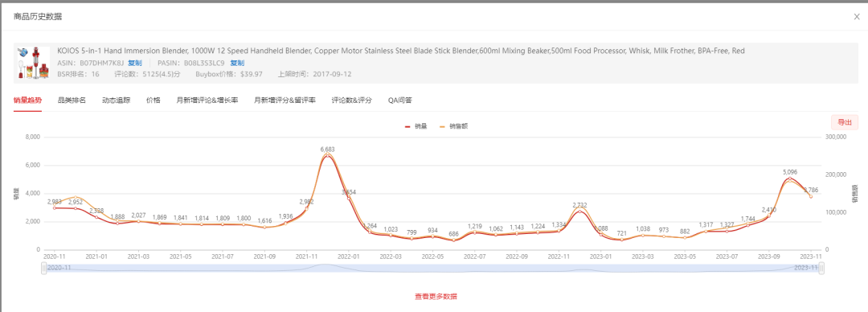Click the data point labeled 934
This screenshot has height=312, width=868.
tap(432, 236)
